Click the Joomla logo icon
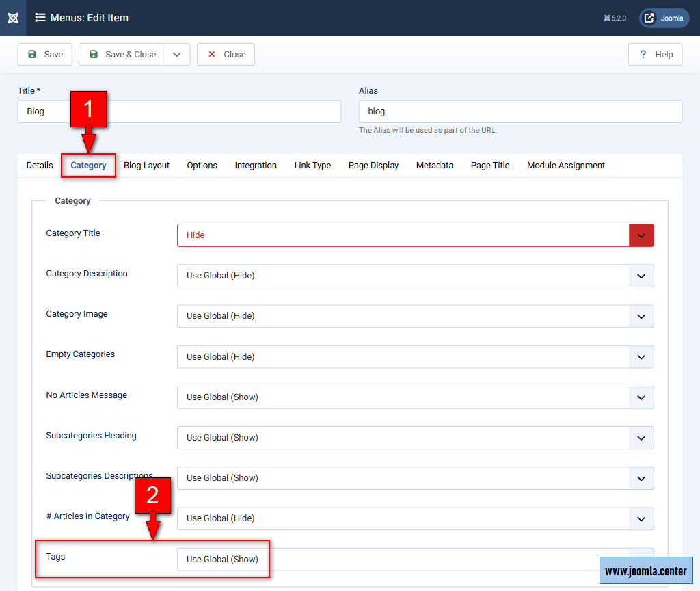Viewport: 700px width, 591px height. click(13, 18)
